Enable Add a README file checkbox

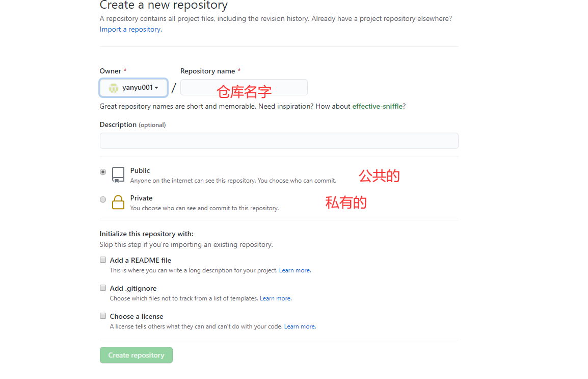pos(103,260)
